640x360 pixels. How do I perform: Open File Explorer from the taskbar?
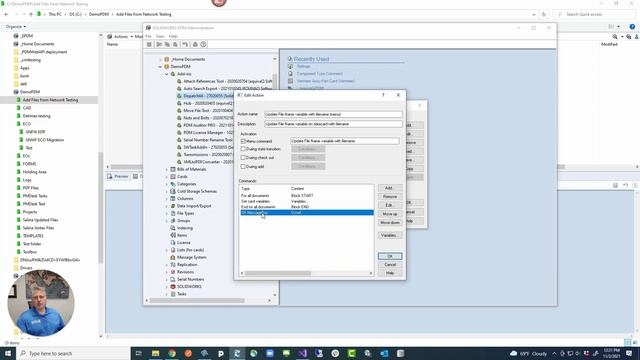pos(156,353)
